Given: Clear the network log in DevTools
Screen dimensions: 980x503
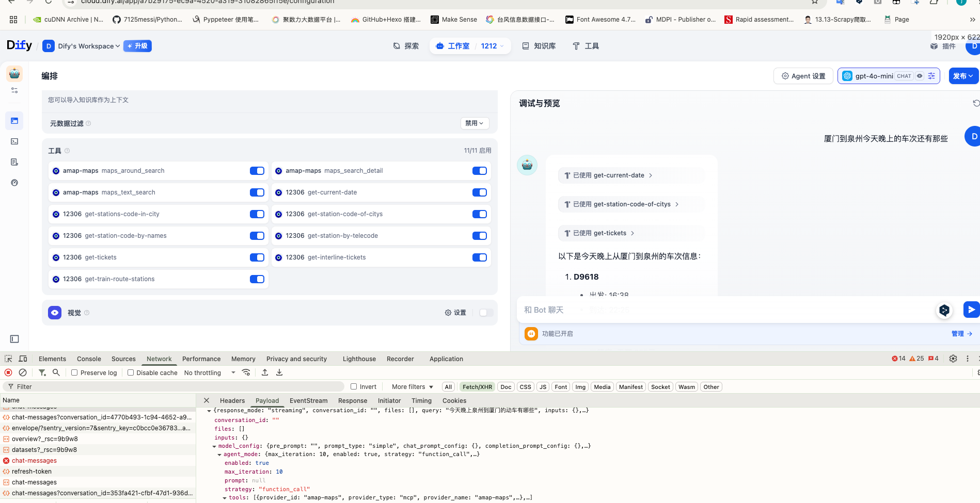Looking at the screenshot, I should [23, 372].
